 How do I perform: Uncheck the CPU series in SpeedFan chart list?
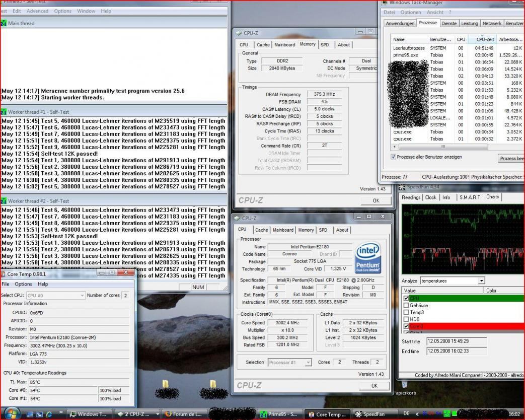(x=406, y=298)
